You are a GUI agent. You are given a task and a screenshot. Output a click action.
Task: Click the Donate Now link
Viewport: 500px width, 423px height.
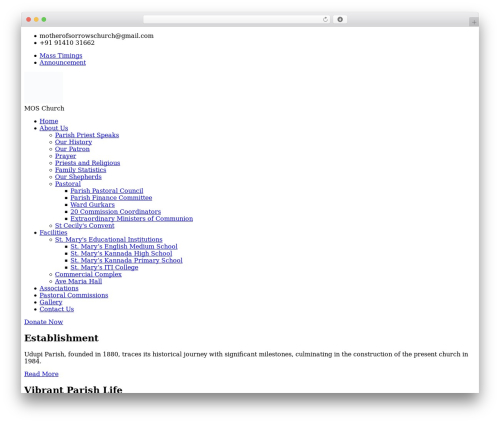coord(43,322)
